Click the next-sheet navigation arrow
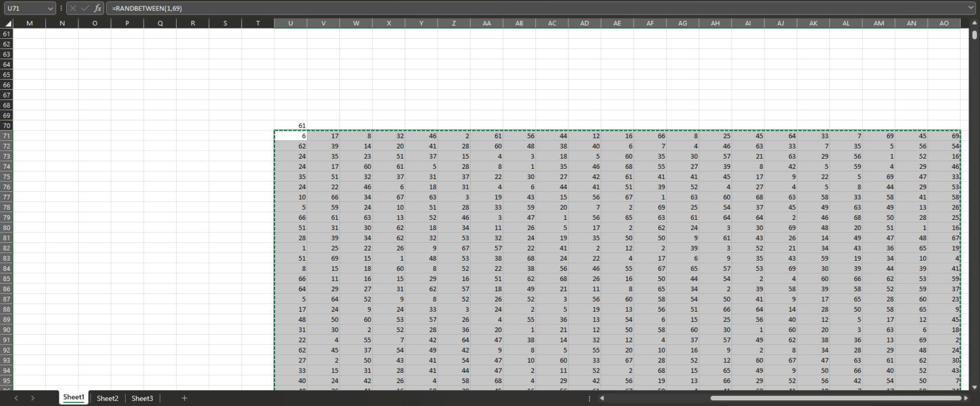This screenshot has height=406, width=980. (33, 398)
